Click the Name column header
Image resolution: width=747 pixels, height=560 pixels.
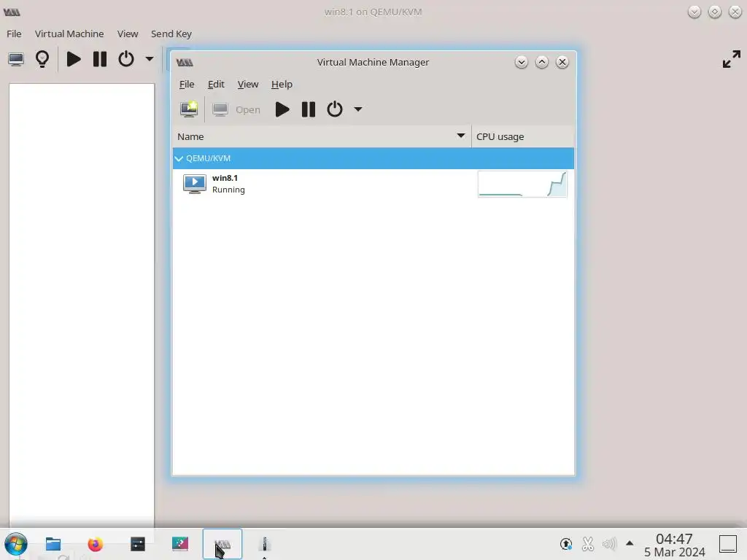[322, 136]
